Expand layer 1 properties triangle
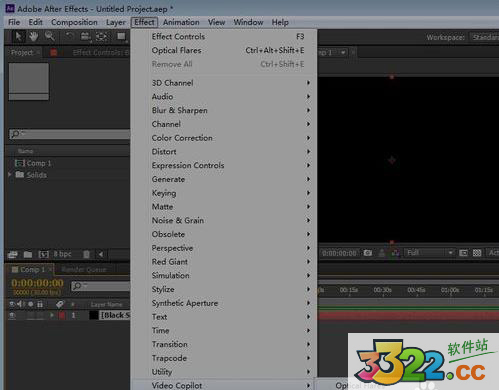This screenshot has height=390, width=499. coord(52,315)
